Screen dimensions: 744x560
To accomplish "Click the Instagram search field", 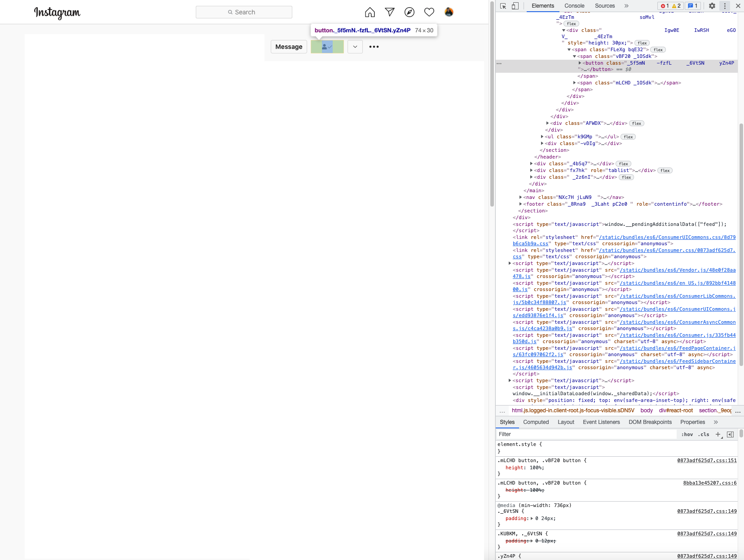I will pos(244,12).
